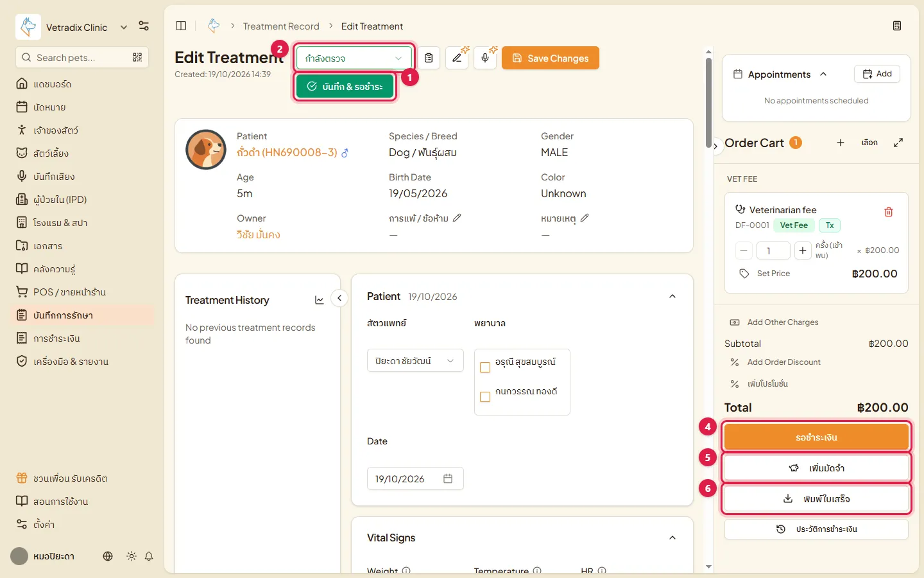Open notifications bell icon
924x578 pixels.
click(x=149, y=556)
